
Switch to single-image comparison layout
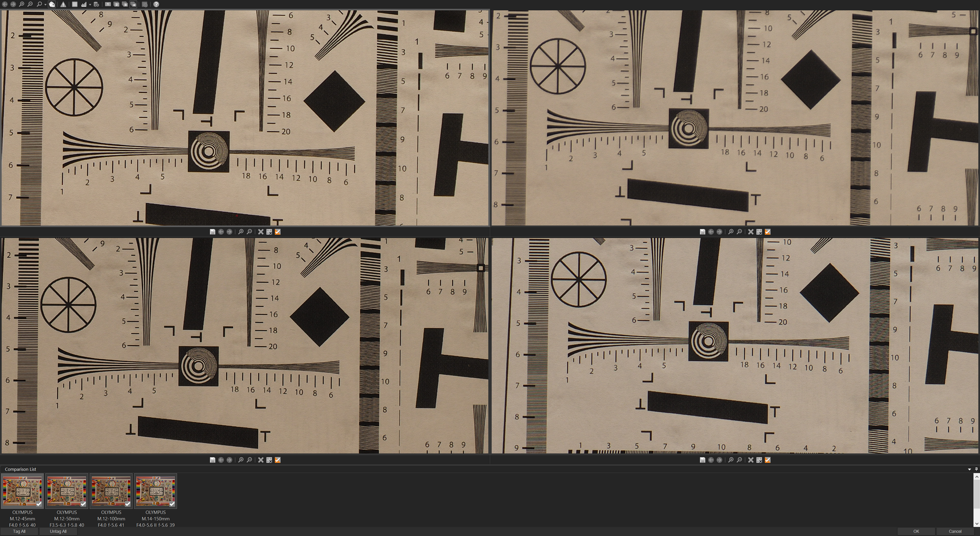[108, 4]
